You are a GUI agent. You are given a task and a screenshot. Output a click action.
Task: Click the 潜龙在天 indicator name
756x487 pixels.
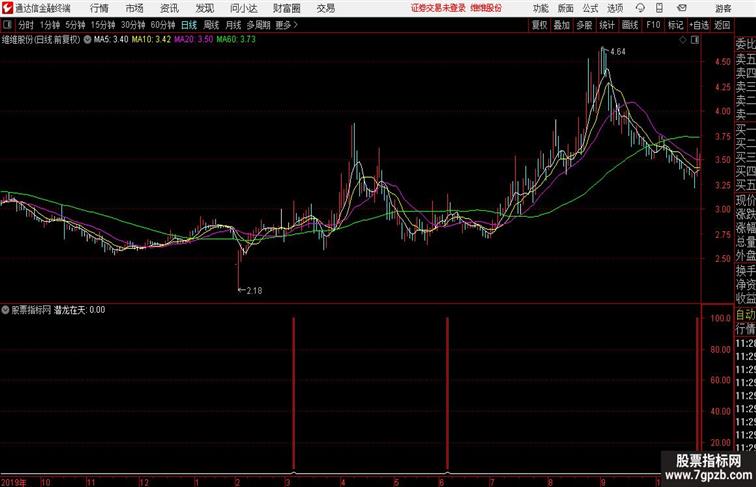click(x=70, y=310)
